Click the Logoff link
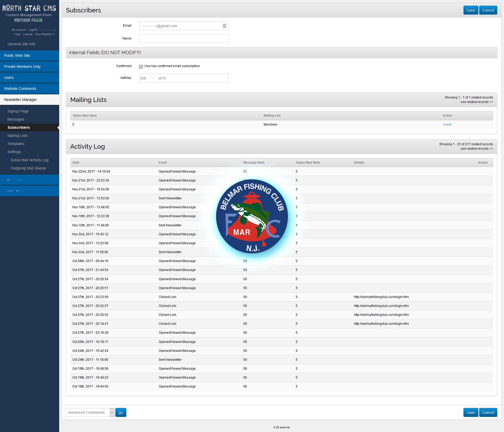 click(x=32, y=30)
